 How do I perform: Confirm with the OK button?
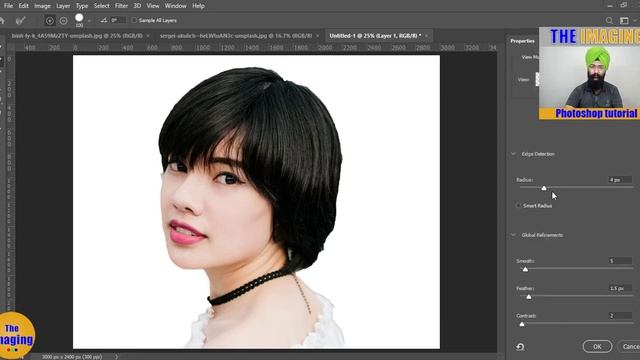pos(597,346)
